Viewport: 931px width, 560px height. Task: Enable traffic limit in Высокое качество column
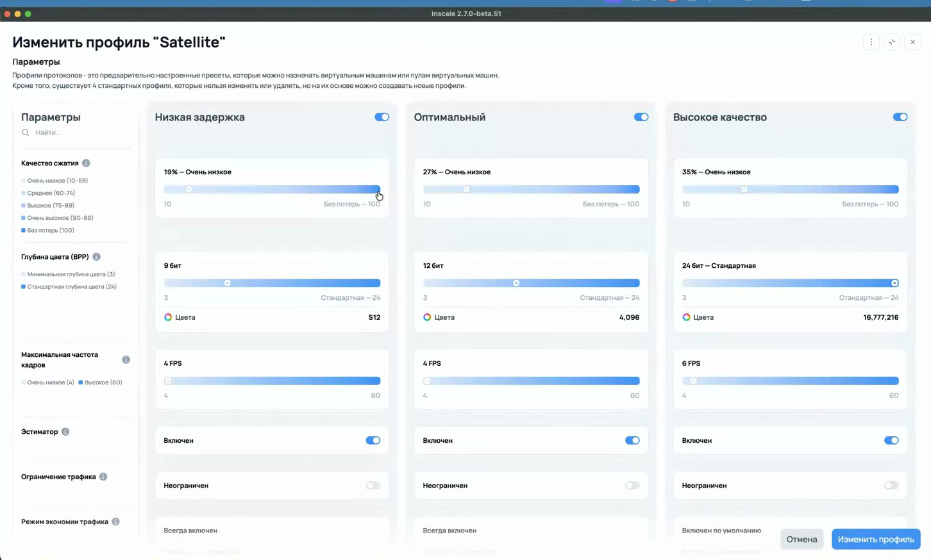(x=891, y=486)
